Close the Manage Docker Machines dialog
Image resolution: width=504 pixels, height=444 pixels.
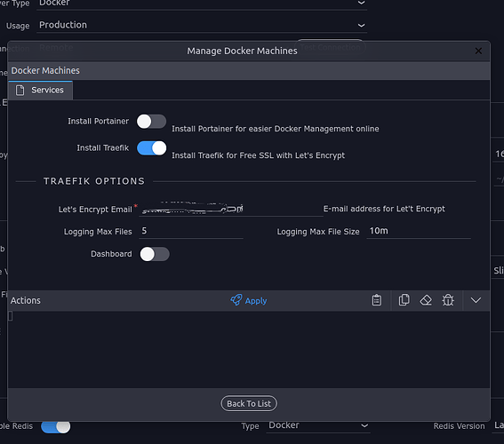pos(478,51)
